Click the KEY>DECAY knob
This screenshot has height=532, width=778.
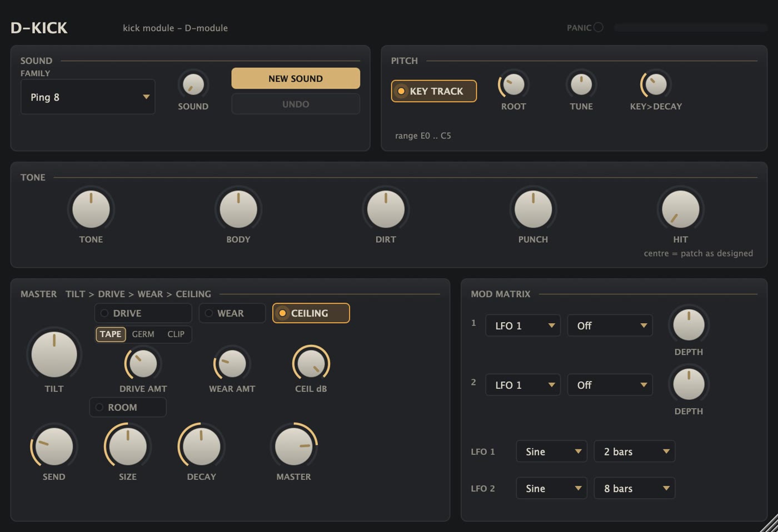[656, 84]
